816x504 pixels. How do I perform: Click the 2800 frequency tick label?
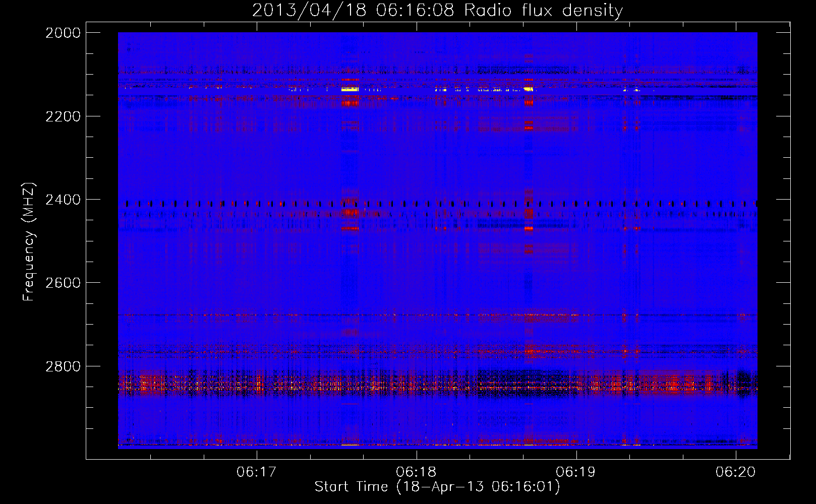click(x=63, y=366)
